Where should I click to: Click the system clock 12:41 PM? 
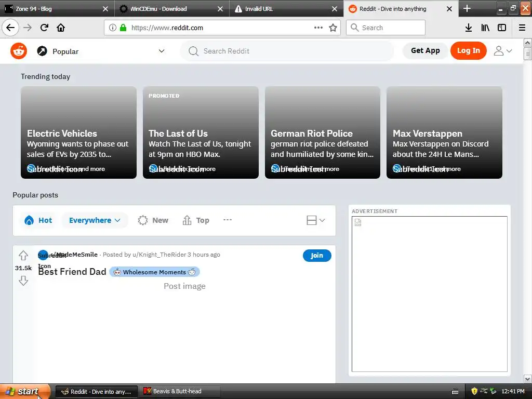click(513, 391)
